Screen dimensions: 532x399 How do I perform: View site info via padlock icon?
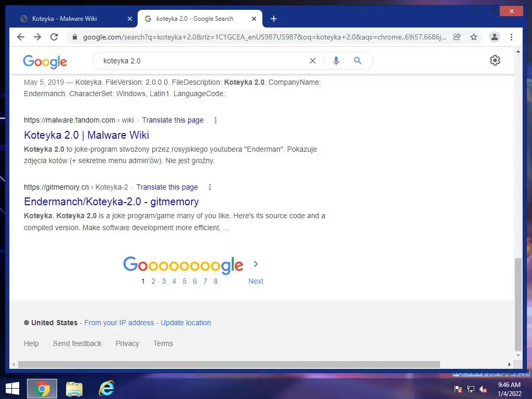(x=75, y=37)
